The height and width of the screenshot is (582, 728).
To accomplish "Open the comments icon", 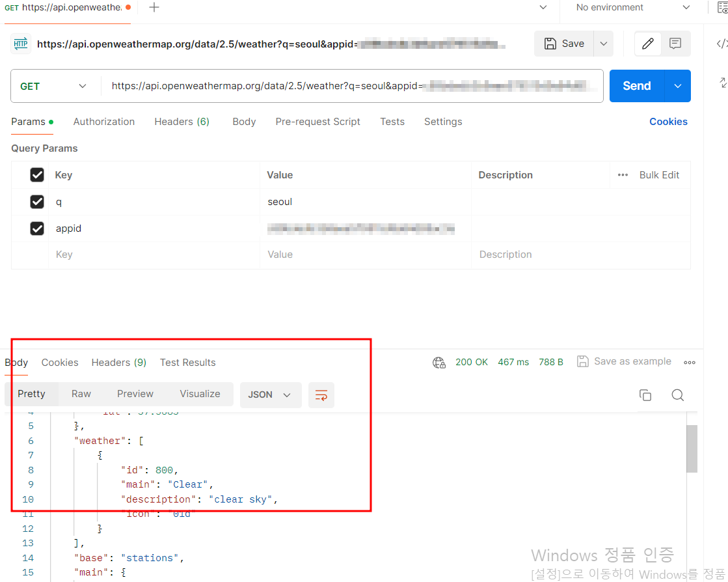I will pyautogui.click(x=675, y=44).
